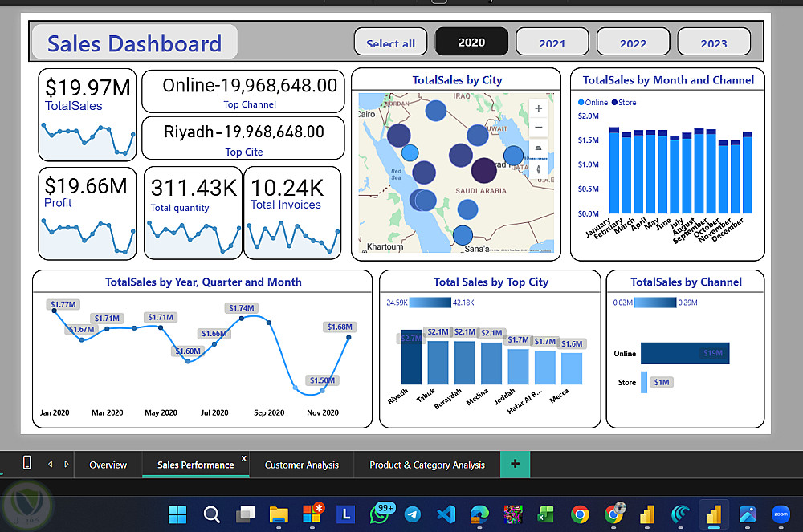Click the $19.97M TotalSales card
Viewport: 803px width, 532px height.
click(x=88, y=115)
